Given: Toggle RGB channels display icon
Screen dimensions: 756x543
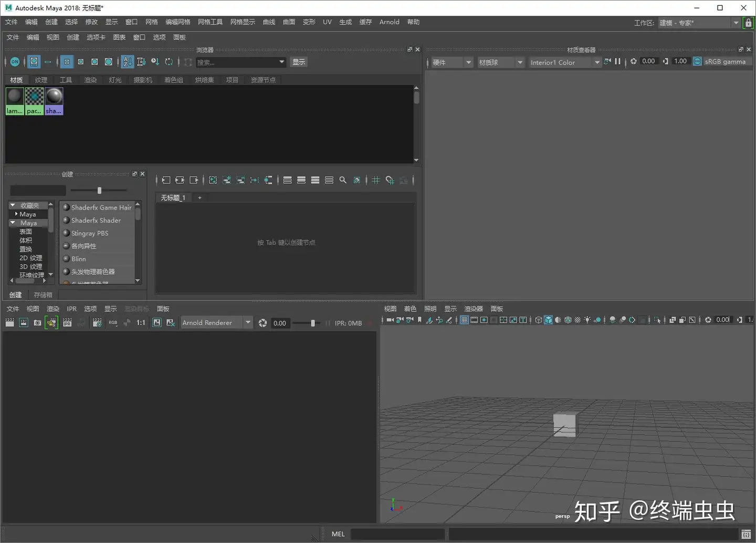Looking at the screenshot, I should [113, 323].
